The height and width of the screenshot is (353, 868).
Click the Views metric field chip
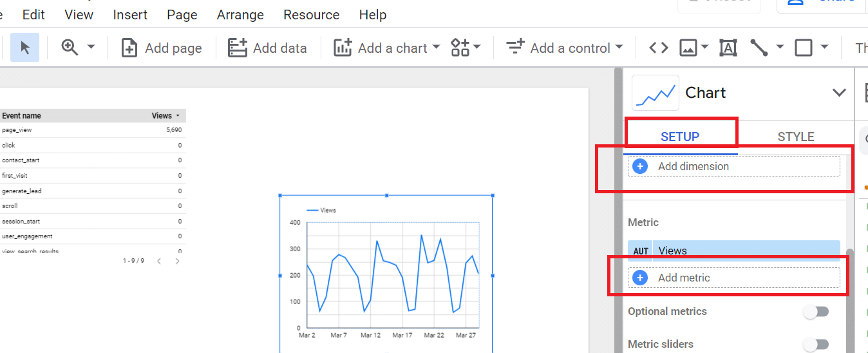click(x=734, y=251)
